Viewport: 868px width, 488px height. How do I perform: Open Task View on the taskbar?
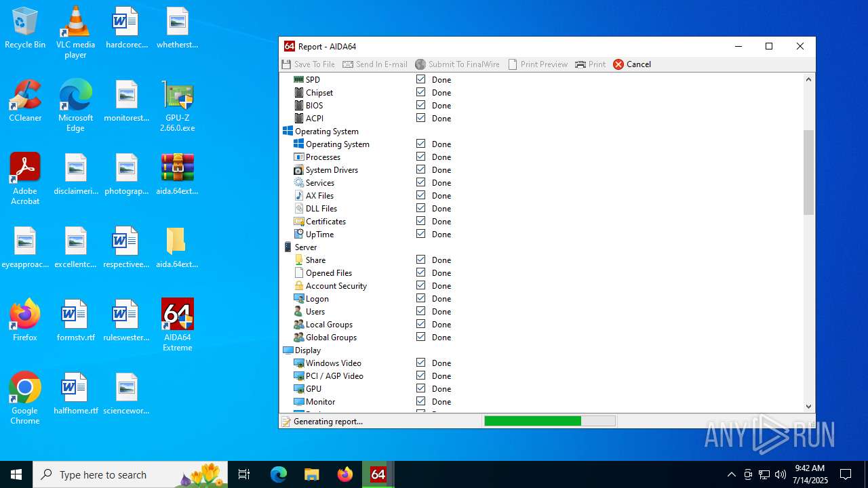(244, 474)
